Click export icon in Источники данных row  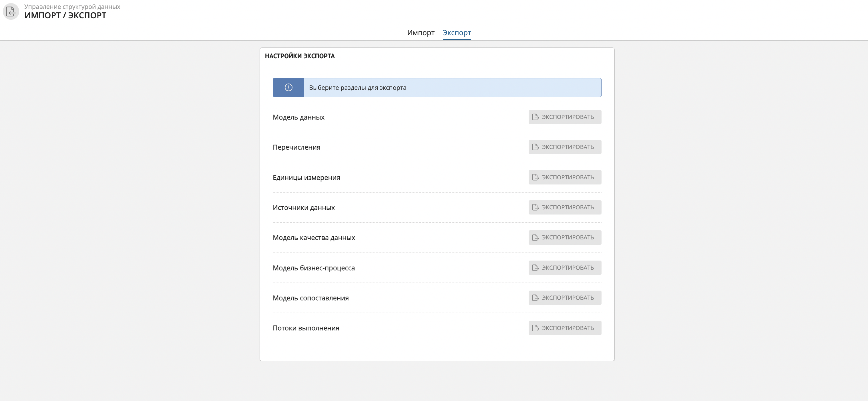(535, 208)
